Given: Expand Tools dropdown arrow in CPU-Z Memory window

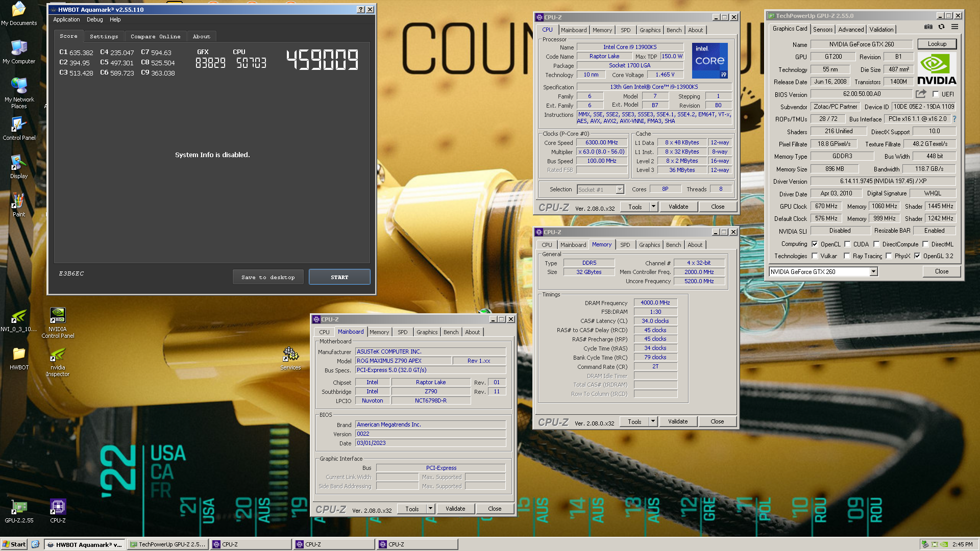Looking at the screenshot, I should pyautogui.click(x=653, y=421).
